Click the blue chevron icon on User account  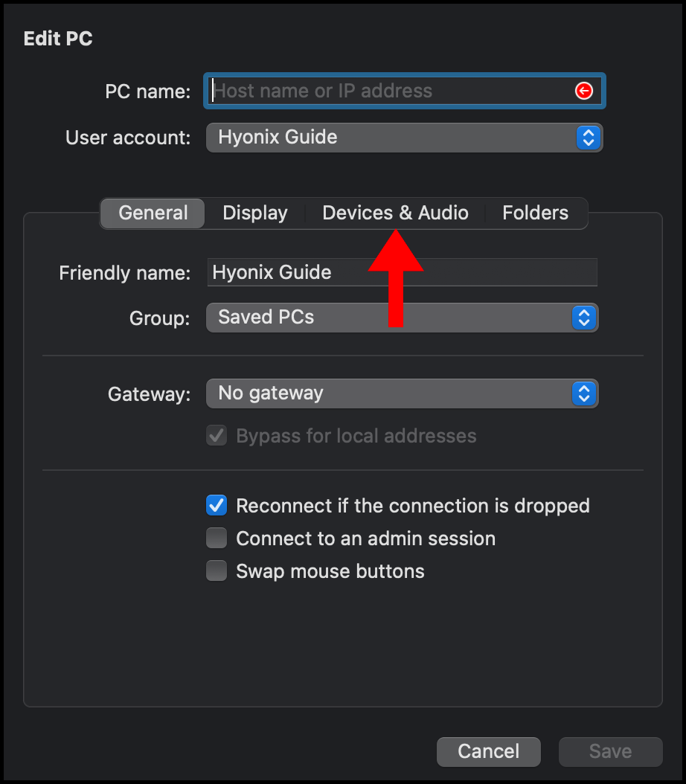588,138
